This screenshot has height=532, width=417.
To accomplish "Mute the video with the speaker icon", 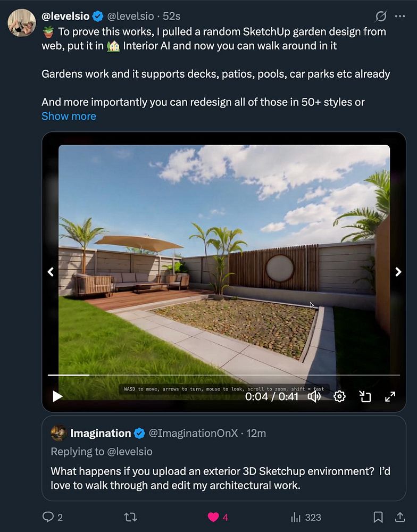I will tap(314, 396).
